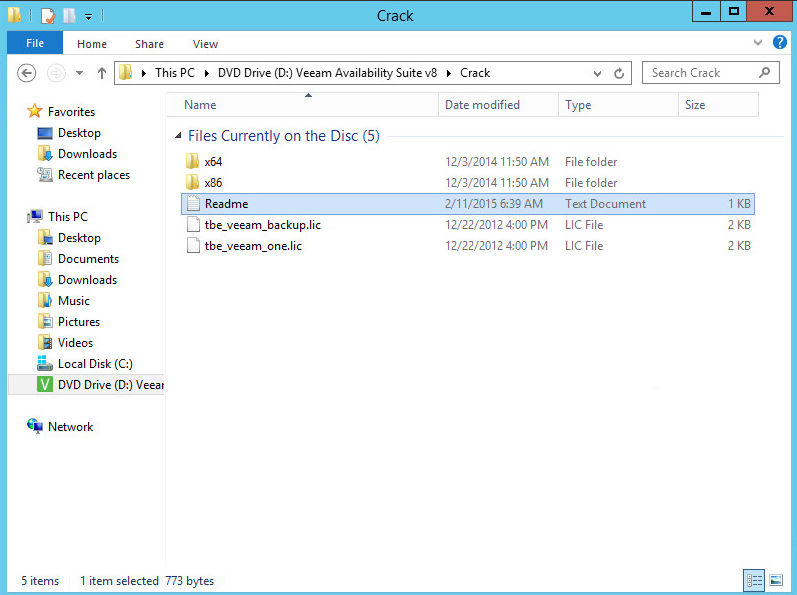Expand the arrow after DVD Drive breadcrumb
Image resolution: width=797 pixels, height=595 pixels.
[x=449, y=74]
